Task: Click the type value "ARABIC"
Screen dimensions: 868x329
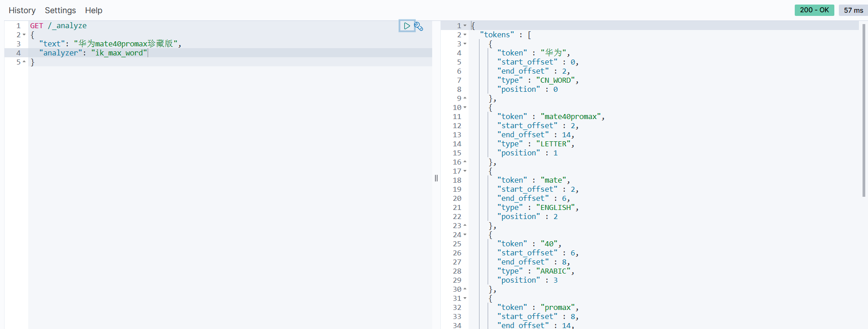Action: click(554, 271)
